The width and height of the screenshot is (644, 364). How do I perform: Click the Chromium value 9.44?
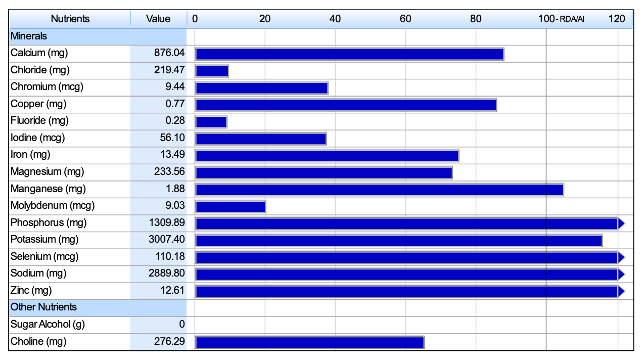coord(175,87)
